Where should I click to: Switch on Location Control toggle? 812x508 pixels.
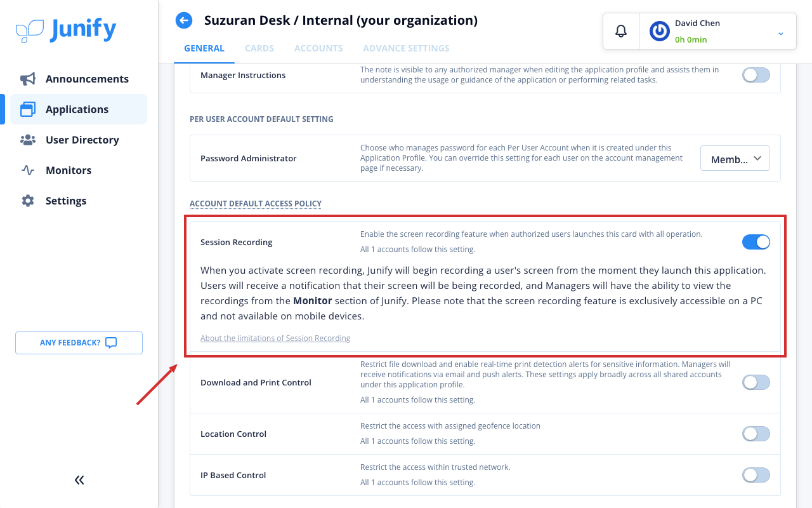[756, 434]
